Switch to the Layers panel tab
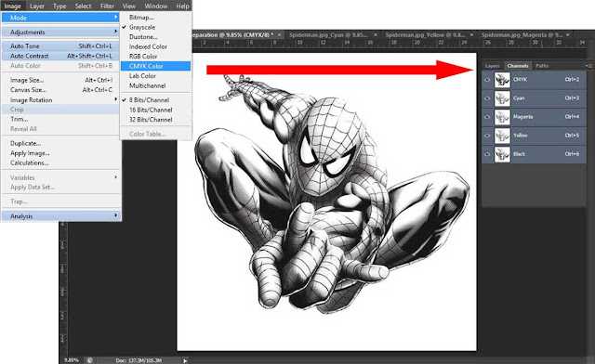The height and width of the screenshot is (364, 595). [x=492, y=66]
